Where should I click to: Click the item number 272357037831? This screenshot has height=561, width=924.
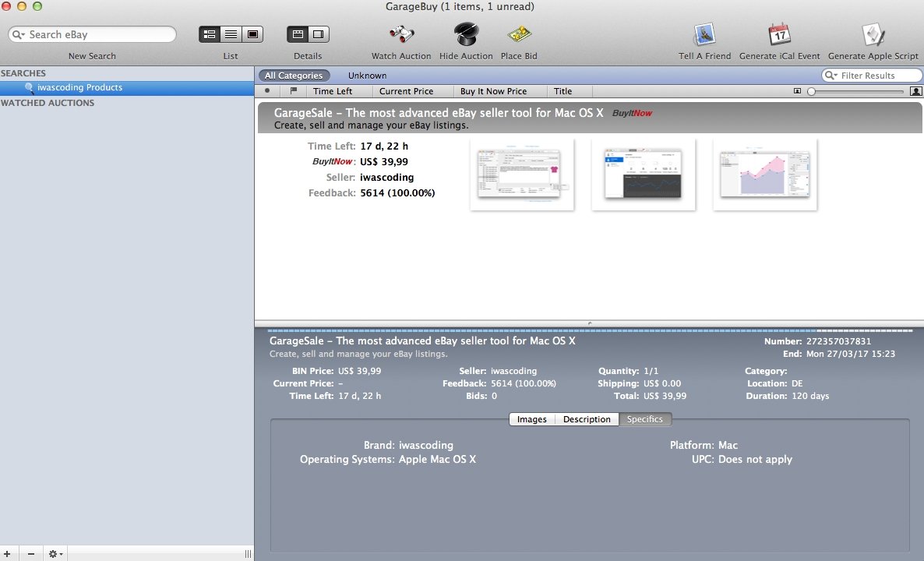tap(838, 341)
